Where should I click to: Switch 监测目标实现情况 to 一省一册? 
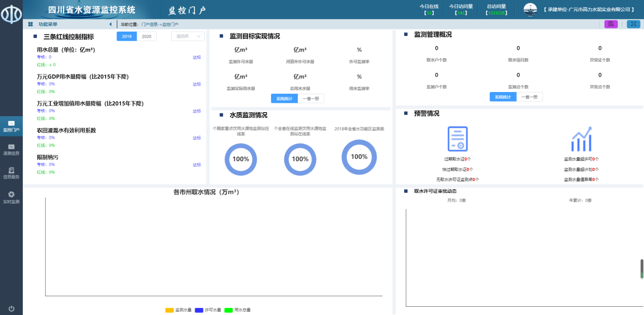point(311,99)
